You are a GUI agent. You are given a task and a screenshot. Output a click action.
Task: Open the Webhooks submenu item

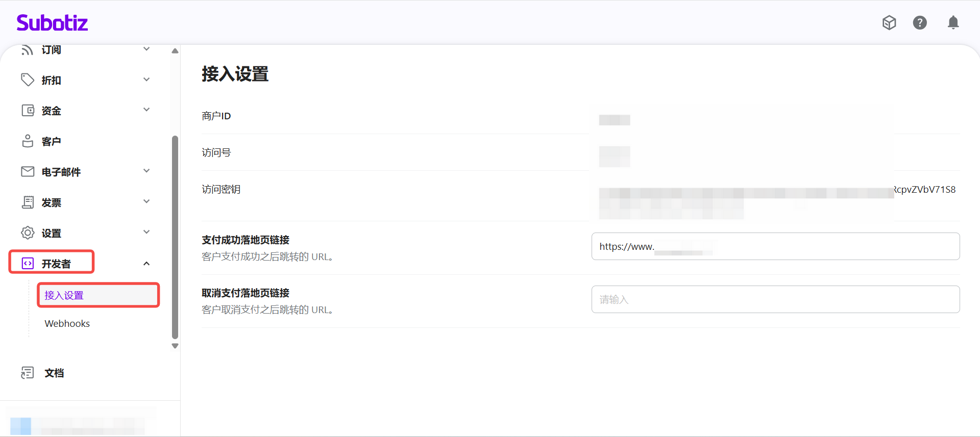pos(67,324)
